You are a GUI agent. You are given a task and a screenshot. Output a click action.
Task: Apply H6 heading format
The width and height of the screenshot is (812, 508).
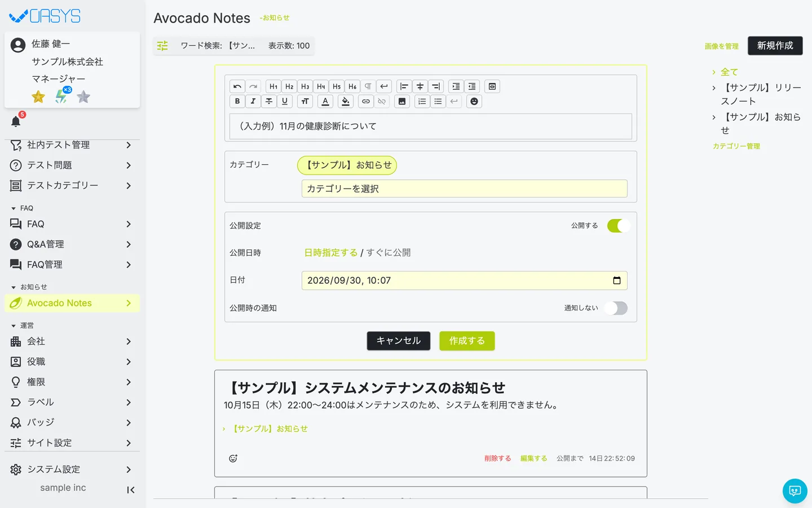tap(352, 86)
